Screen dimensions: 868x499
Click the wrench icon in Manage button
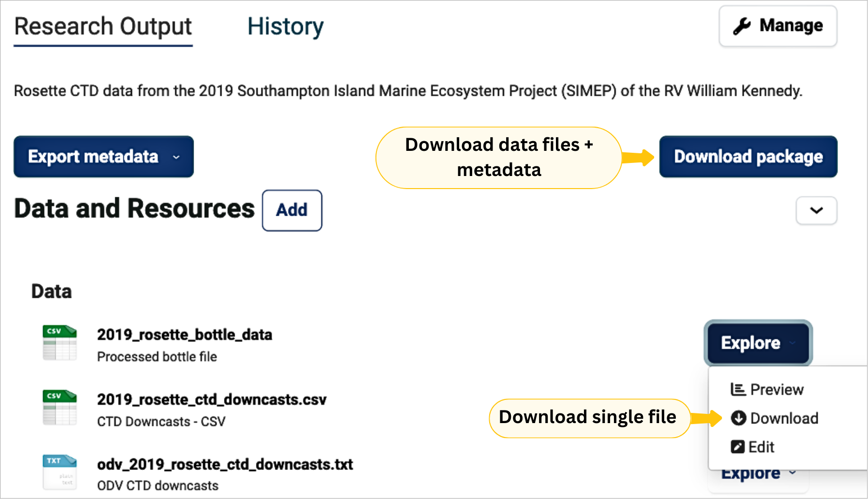pyautogui.click(x=742, y=26)
